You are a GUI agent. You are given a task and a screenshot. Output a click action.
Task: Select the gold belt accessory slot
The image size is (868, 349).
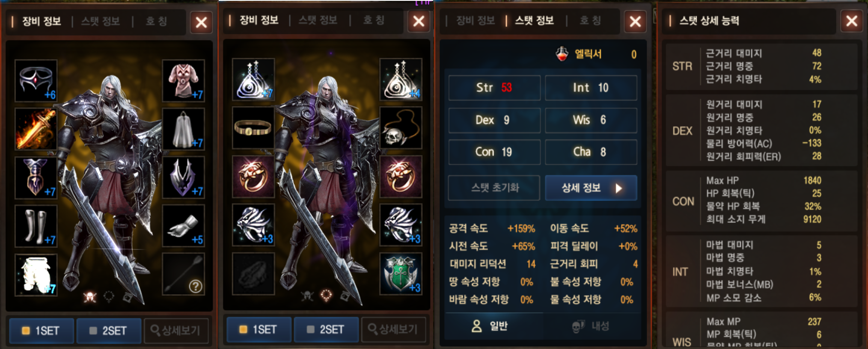(x=253, y=128)
